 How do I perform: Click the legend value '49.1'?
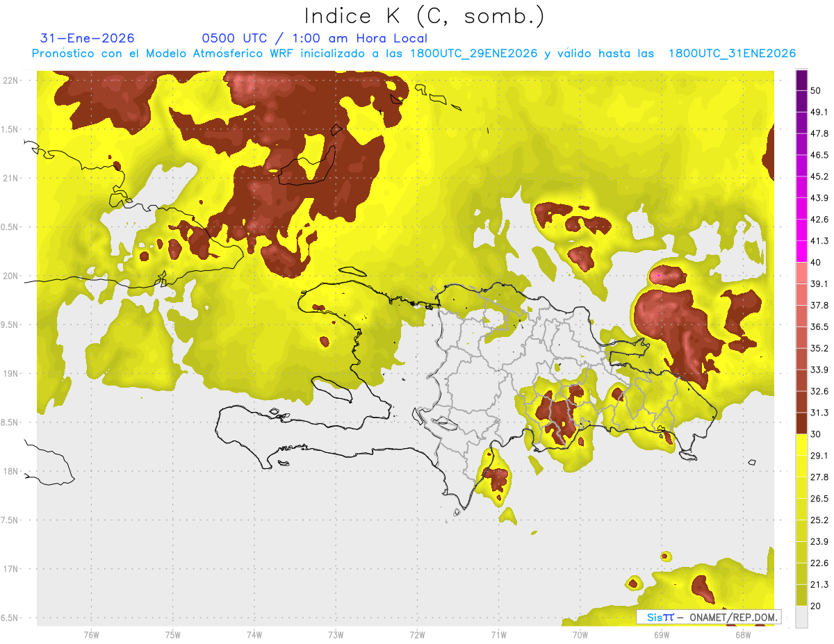(820, 112)
